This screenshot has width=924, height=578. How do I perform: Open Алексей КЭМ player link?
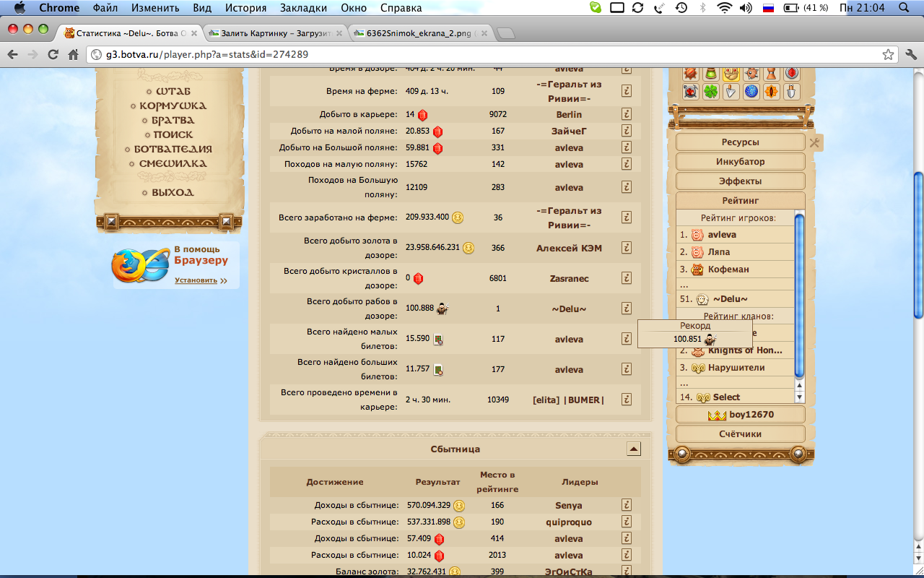pyautogui.click(x=569, y=248)
